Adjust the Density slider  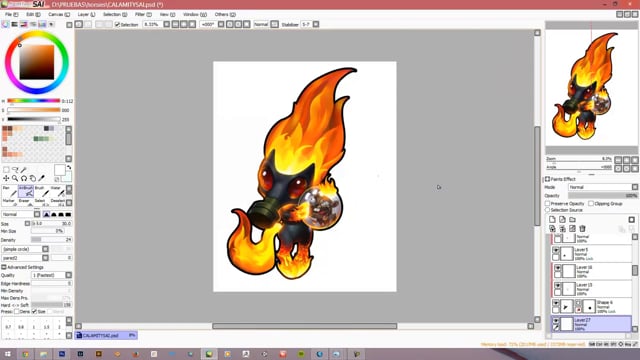point(51,240)
